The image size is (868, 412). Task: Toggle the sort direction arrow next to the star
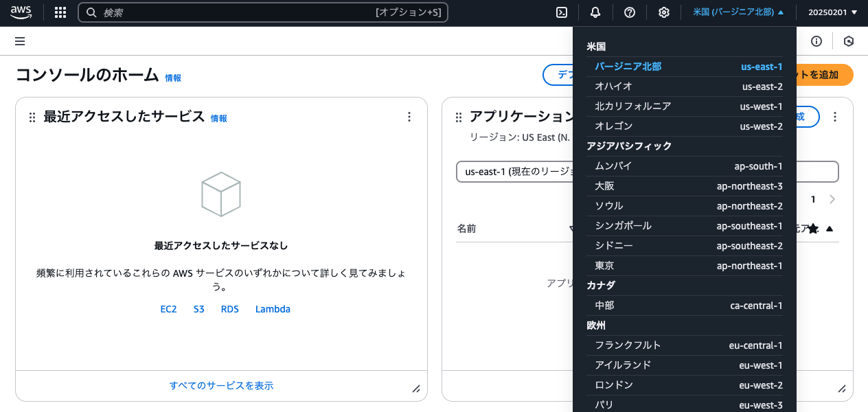tap(829, 228)
